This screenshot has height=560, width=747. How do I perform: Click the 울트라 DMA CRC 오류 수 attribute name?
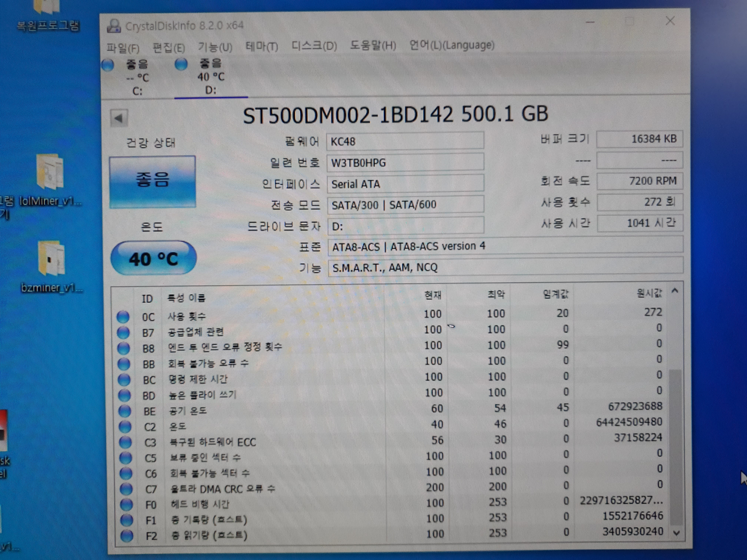(223, 489)
